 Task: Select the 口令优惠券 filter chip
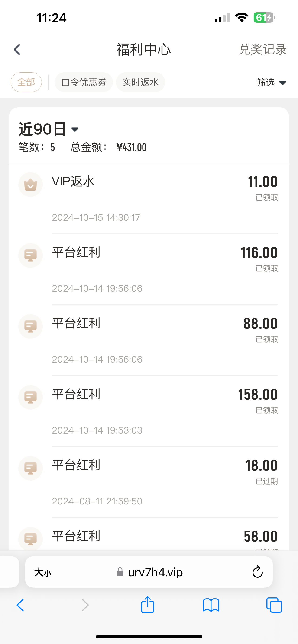click(x=84, y=82)
